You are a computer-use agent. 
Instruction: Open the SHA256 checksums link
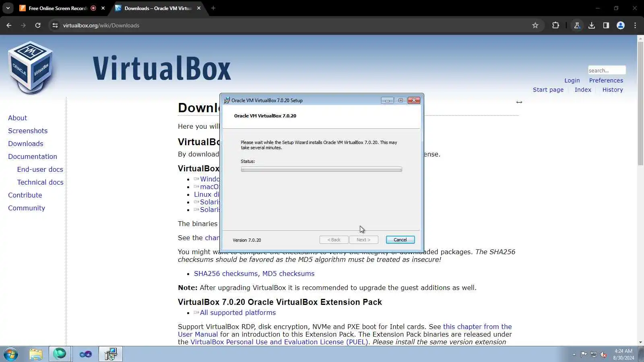(x=227, y=274)
